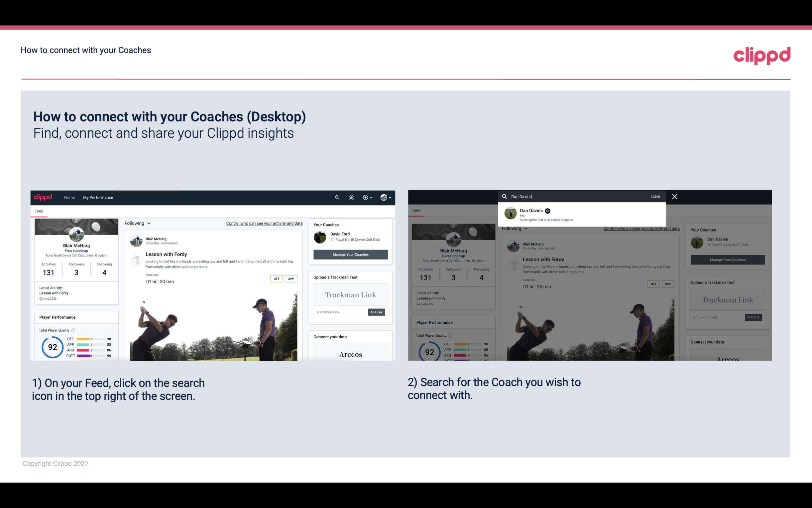Screen dimensions: 812x508
Task: Click the Manage Your Coaches button
Action: click(x=350, y=254)
